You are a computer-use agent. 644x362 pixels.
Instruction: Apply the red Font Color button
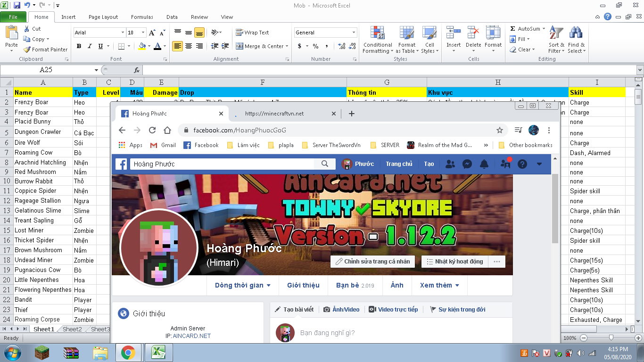tap(157, 46)
